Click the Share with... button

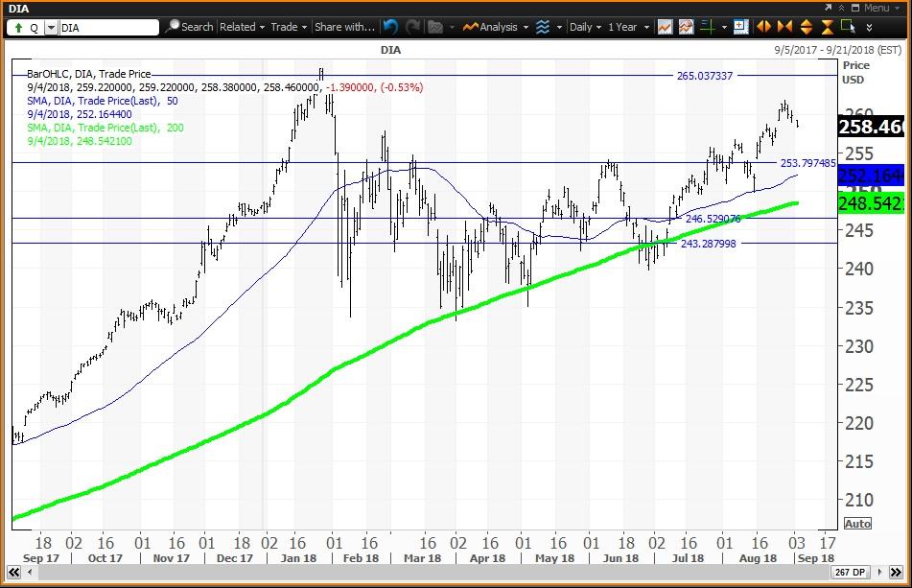pyautogui.click(x=343, y=27)
